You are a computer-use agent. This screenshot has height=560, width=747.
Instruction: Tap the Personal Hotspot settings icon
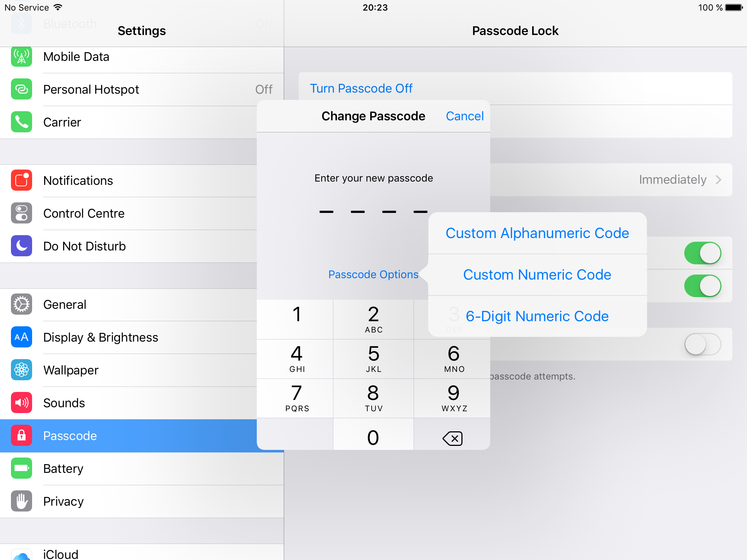point(21,89)
